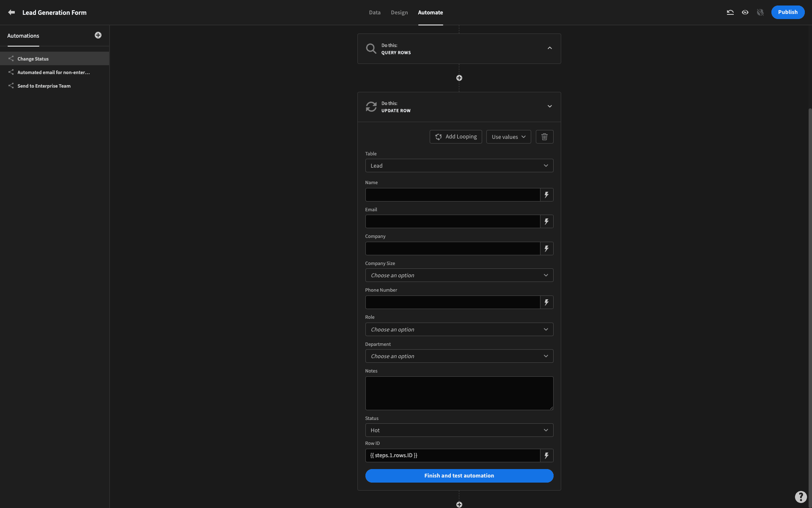Click the lightning bolt icon for Email

pos(546,221)
